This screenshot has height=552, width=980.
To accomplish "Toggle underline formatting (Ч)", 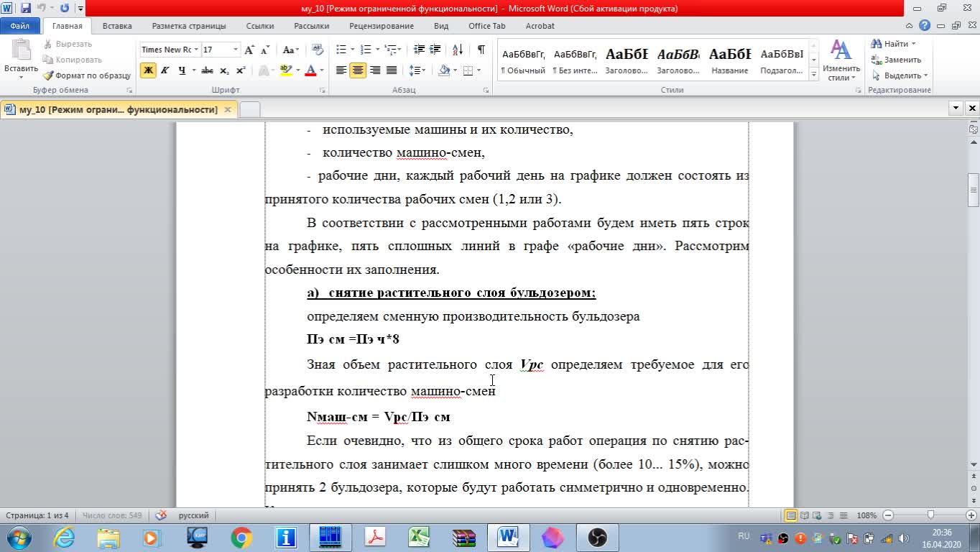I will [x=182, y=70].
